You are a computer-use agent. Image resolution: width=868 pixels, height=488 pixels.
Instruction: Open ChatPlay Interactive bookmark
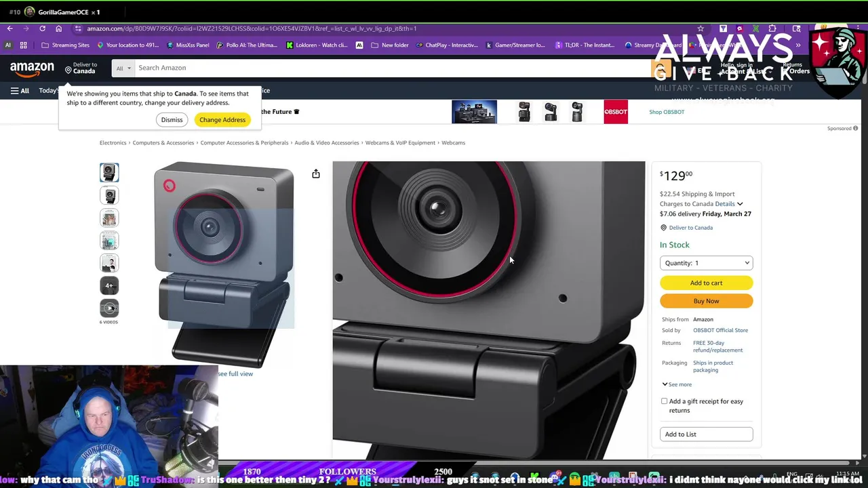447,45
